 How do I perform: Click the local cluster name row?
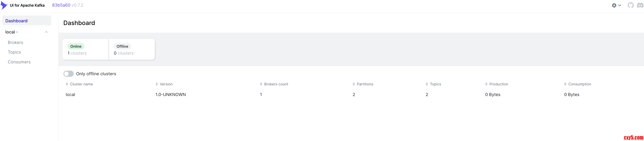tap(71, 95)
